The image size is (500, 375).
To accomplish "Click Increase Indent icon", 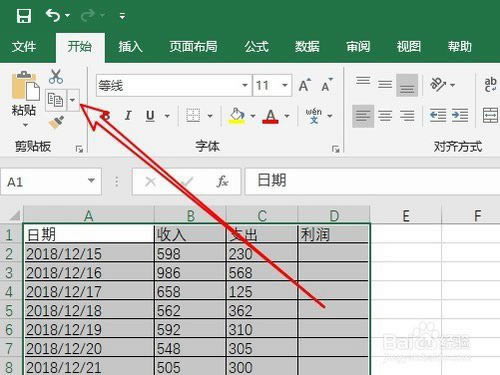I will pyautogui.click(x=460, y=116).
